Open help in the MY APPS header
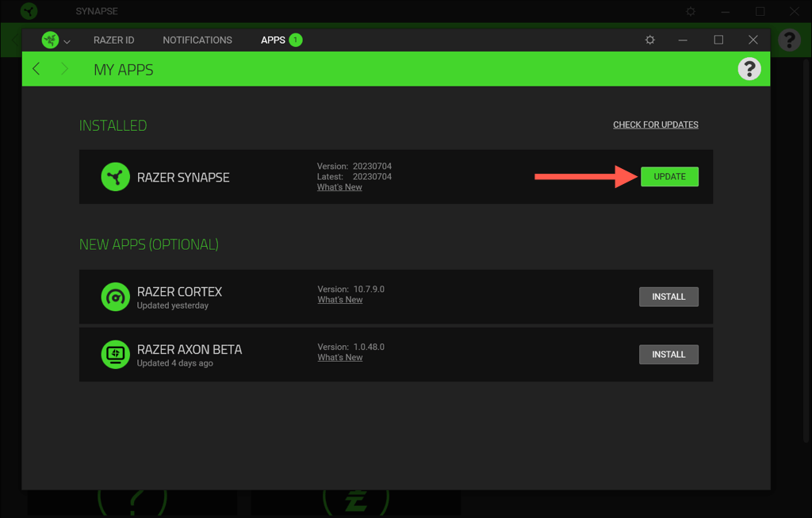812x518 pixels. pyautogui.click(x=749, y=69)
